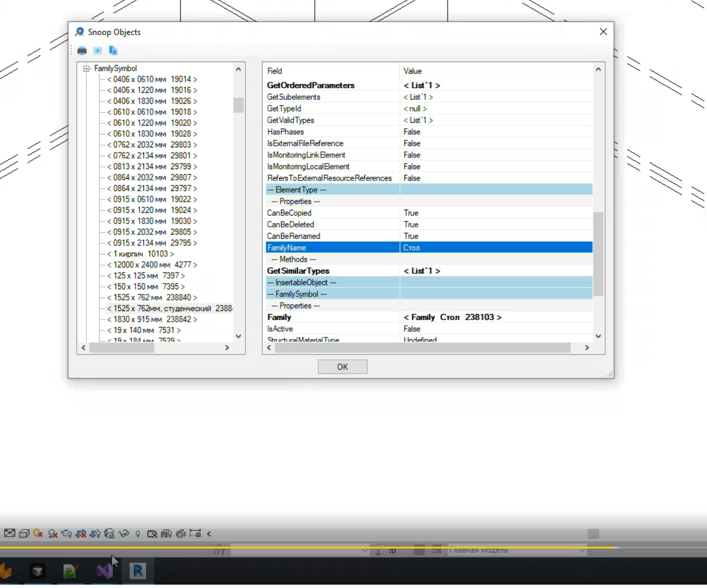Select the GetValidTypes row
The image size is (707, 588).
[x=429, y=120]
